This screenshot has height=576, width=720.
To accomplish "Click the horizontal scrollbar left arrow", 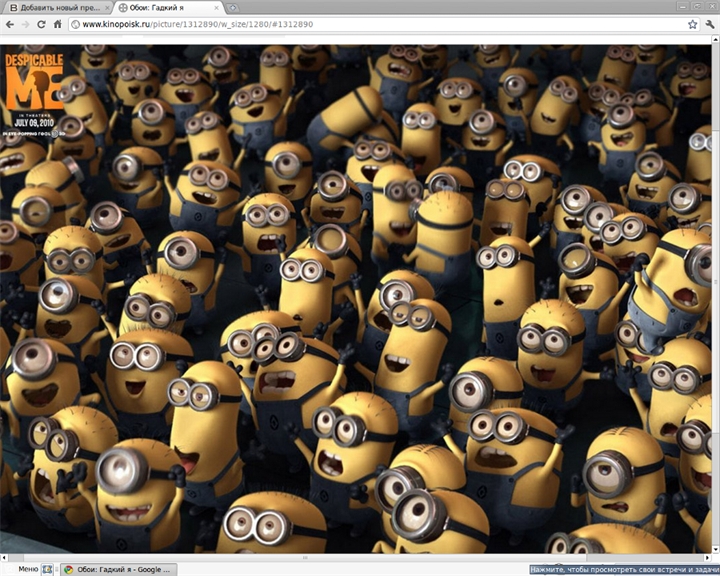I will click(4, 557).
